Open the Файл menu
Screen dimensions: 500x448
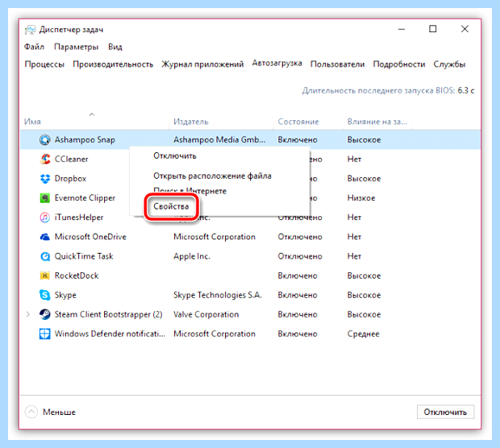click(34, 47)
